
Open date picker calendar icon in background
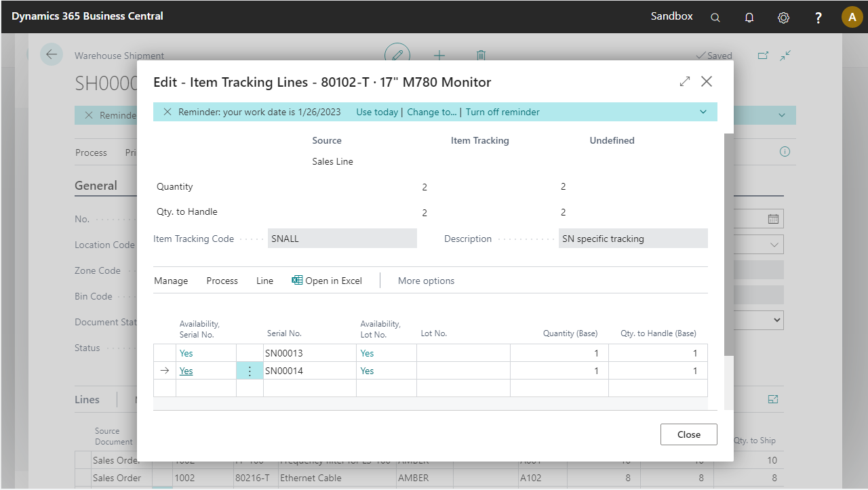point(773,219)
